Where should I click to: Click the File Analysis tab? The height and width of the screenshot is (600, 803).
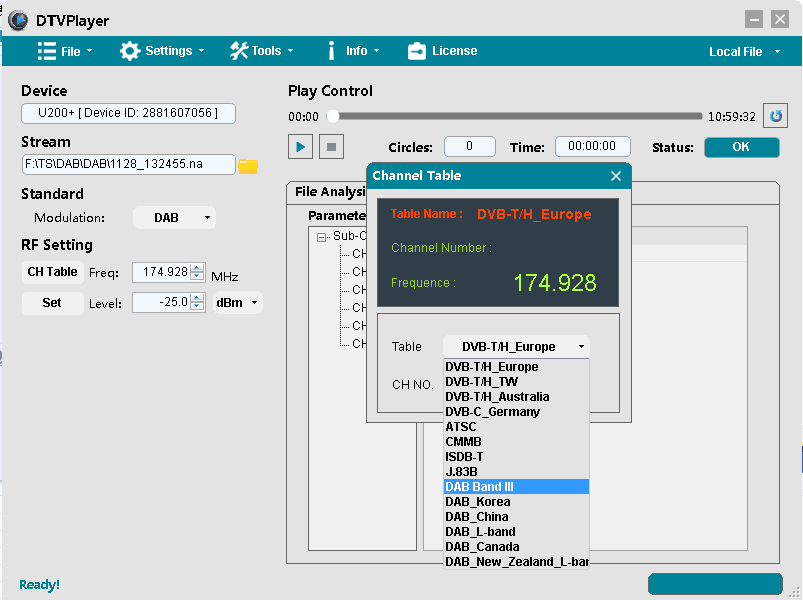pos(329,191)
